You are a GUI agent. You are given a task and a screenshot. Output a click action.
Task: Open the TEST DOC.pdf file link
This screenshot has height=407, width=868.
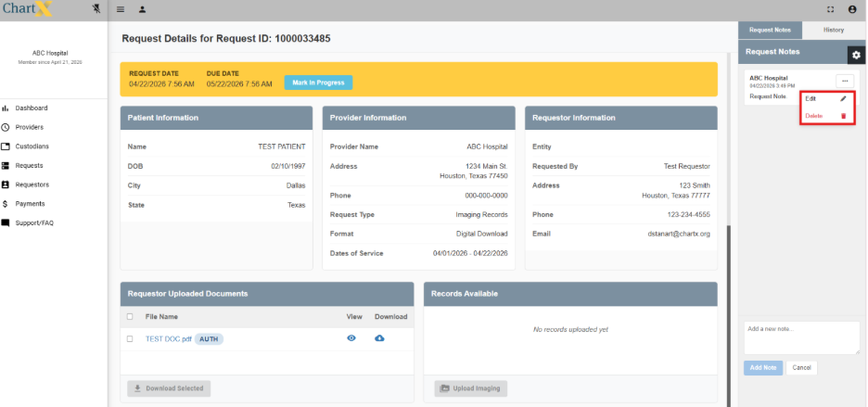click(168, 338)
